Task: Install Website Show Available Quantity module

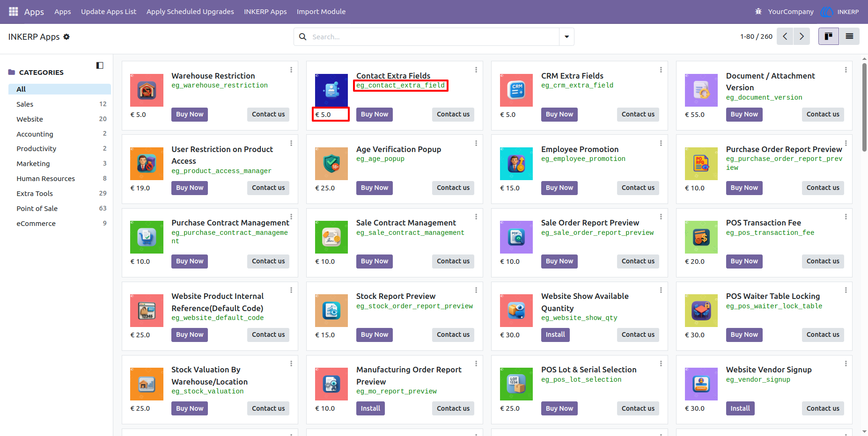Action: [x=555, y=334]
